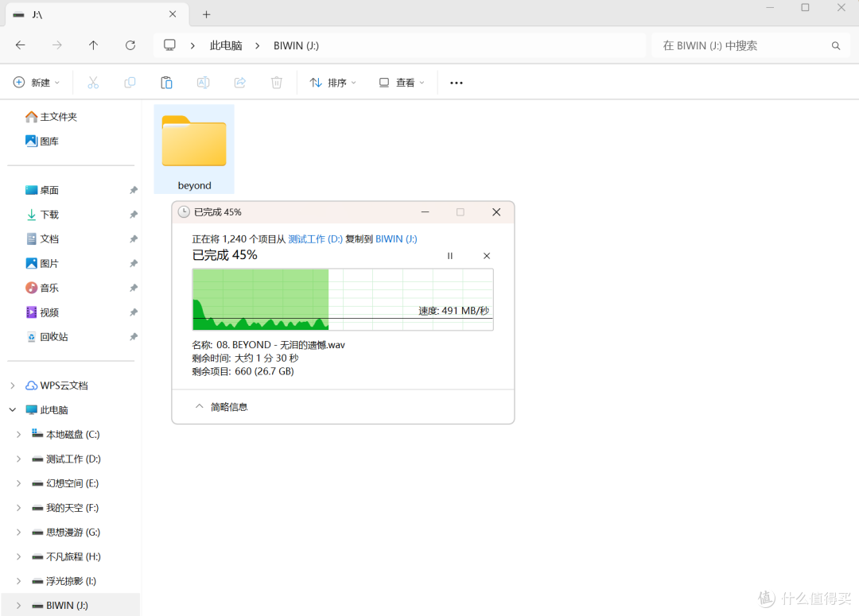The image size is (859, 616).
Task: Open the 新建 (New) dropdown
Action: [36, 83]
